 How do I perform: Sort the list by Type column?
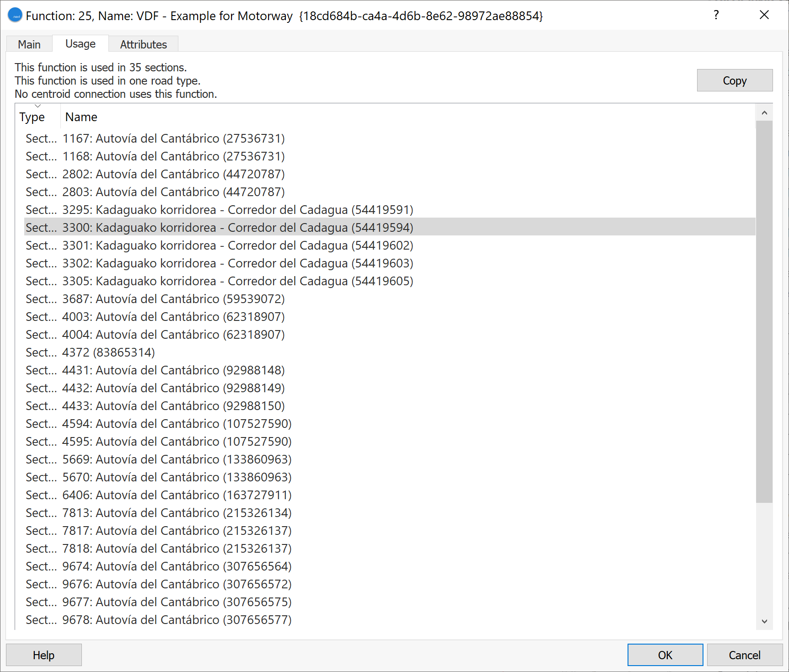[32, 117]
